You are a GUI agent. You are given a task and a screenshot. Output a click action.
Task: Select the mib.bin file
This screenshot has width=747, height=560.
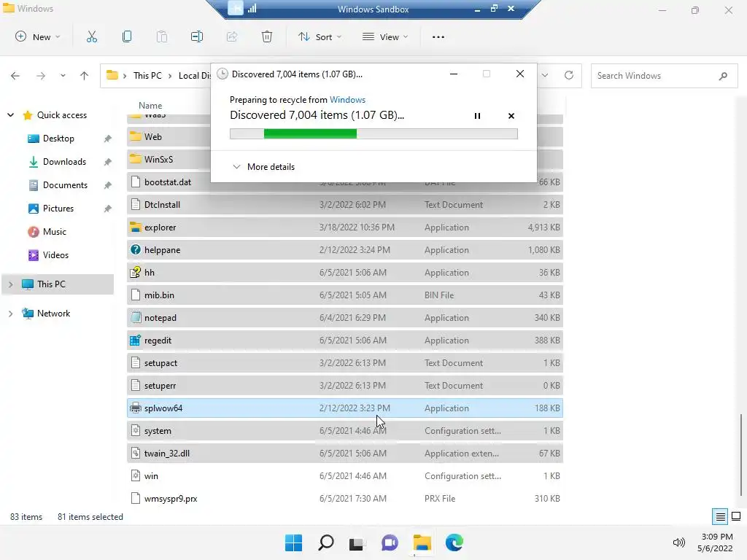pos(345,295)
